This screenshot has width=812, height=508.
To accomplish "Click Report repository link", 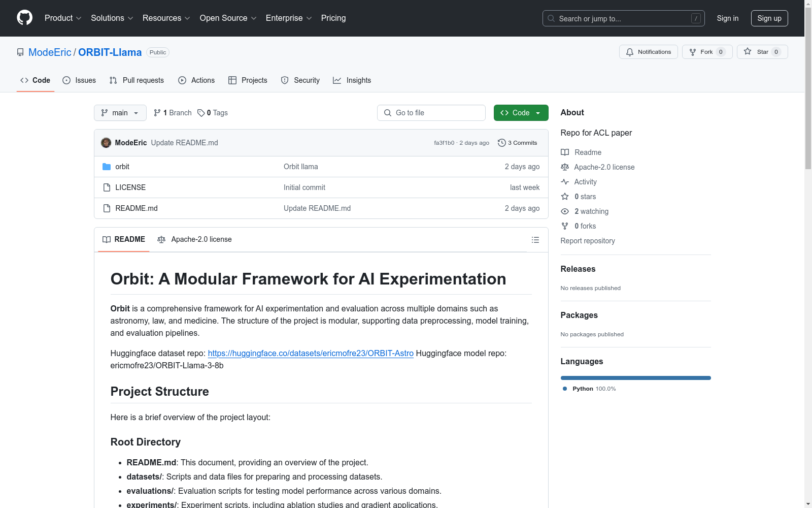I will pos(588,241).
